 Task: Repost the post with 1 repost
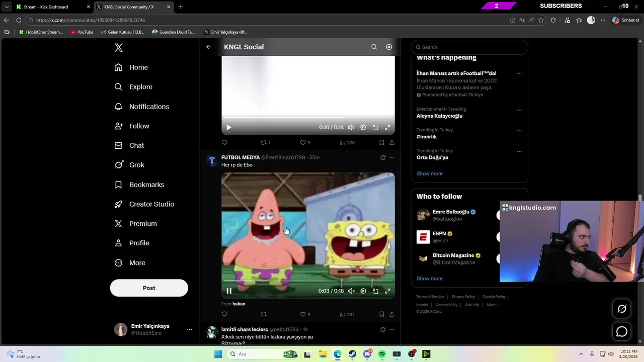[x=265, y=143]
